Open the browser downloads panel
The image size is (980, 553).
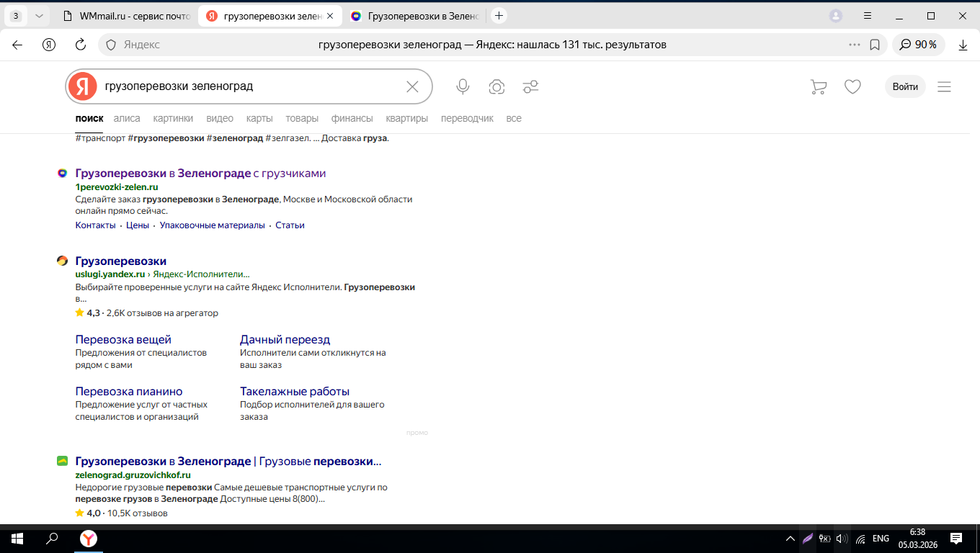[963, 45]
